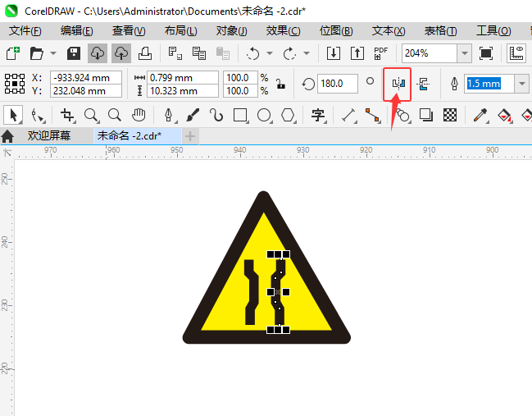This screenshot has width=532, height=416.
Task: Select the Parallel Dimension tool
Action: click(348, 115)
